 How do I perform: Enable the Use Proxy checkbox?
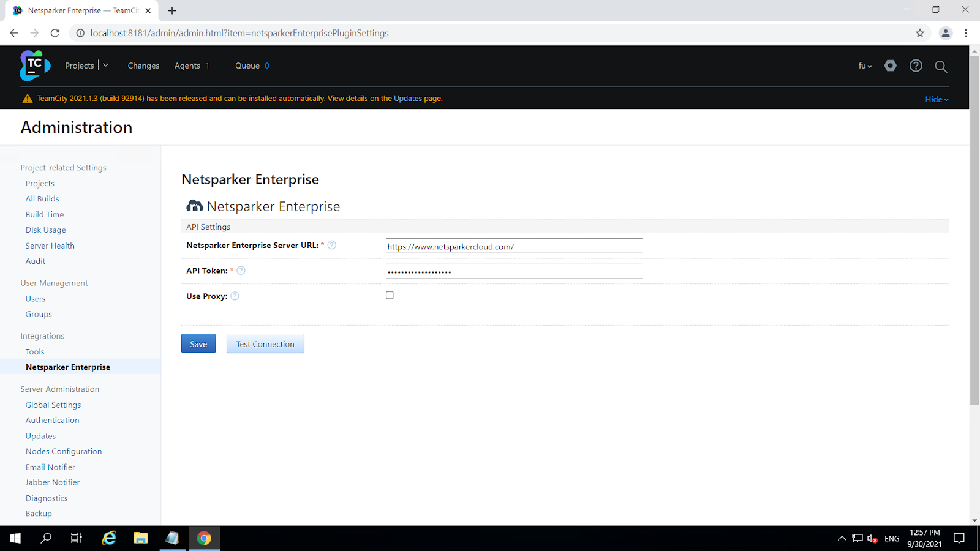click(x=390, y=294)
